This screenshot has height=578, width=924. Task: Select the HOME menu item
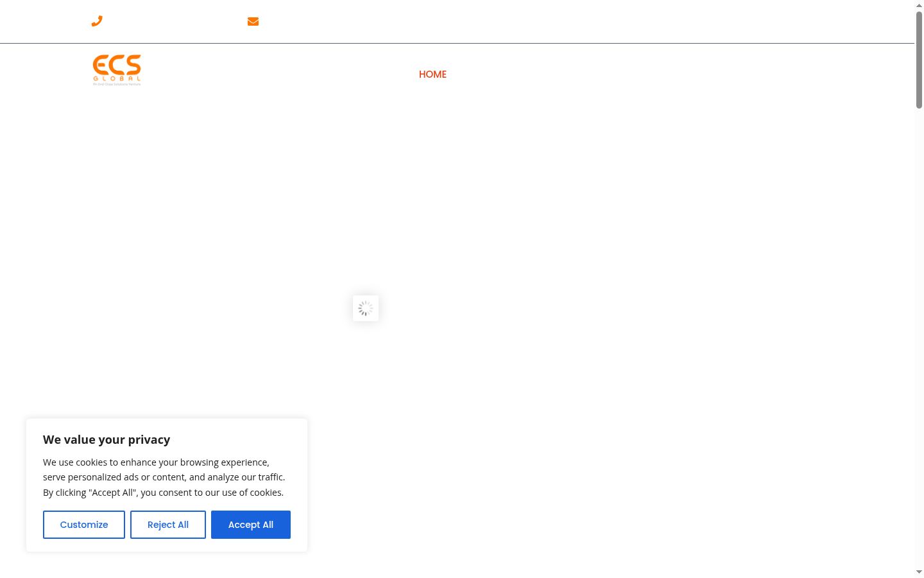[432, 74]
